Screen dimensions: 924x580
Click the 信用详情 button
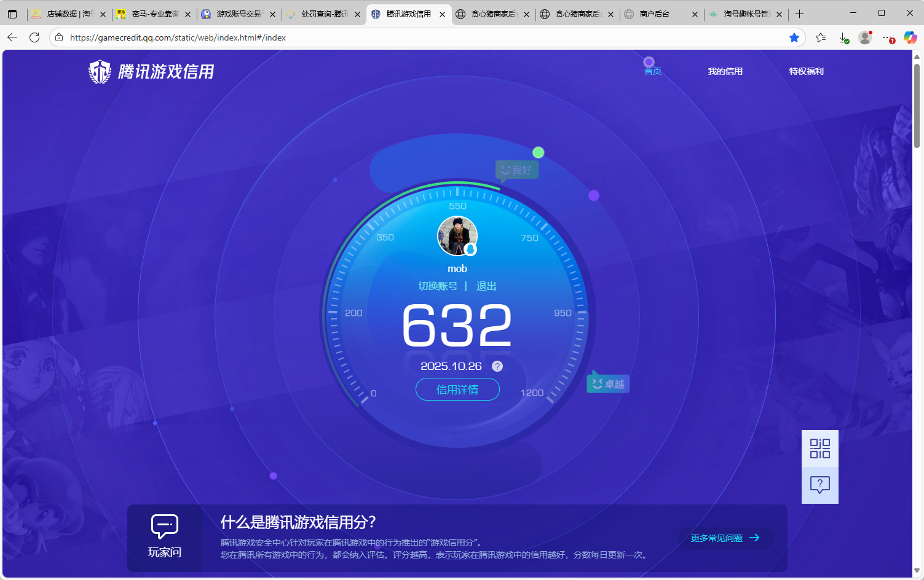coord(457,389)
